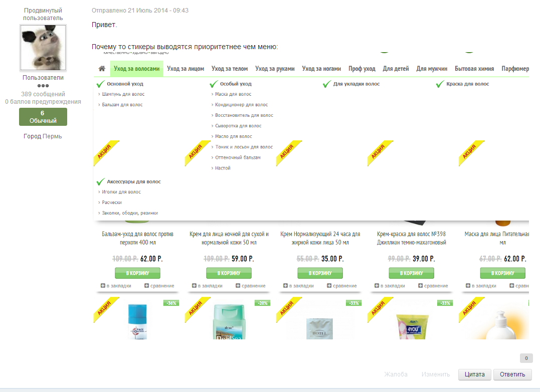
Task: Add 59.00 Р. night cream to cart
Action: (x=229, y=273)
